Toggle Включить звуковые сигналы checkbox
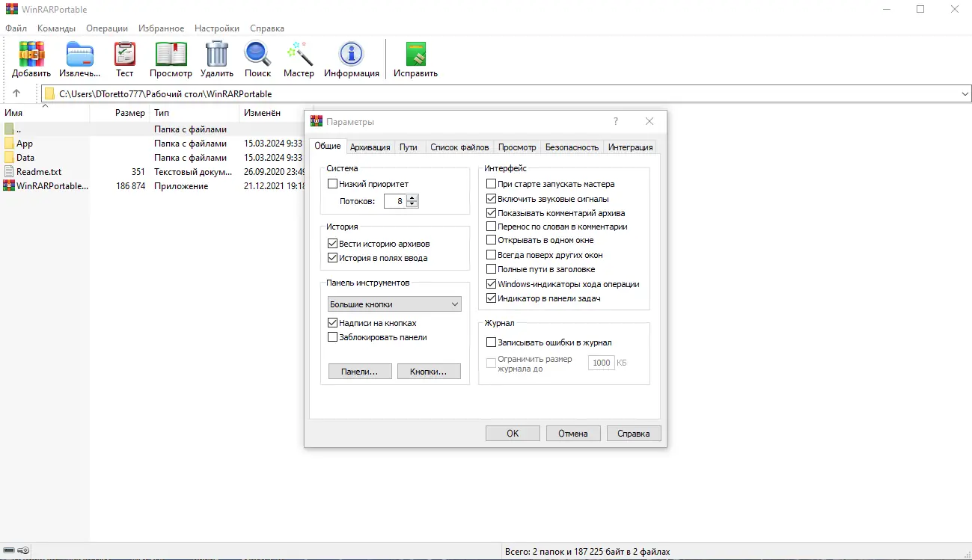 491,199
